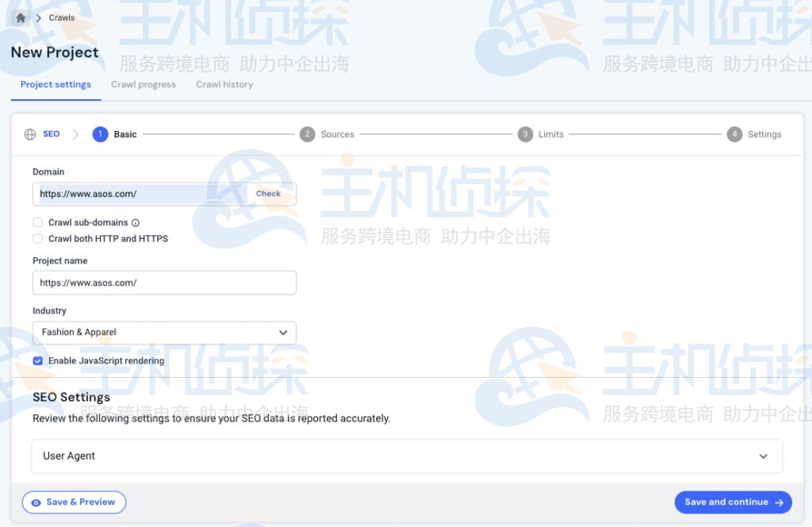Click the globe icon next to SEO
This screenshot has height=527, width=812.
click(x=29, y=134)
